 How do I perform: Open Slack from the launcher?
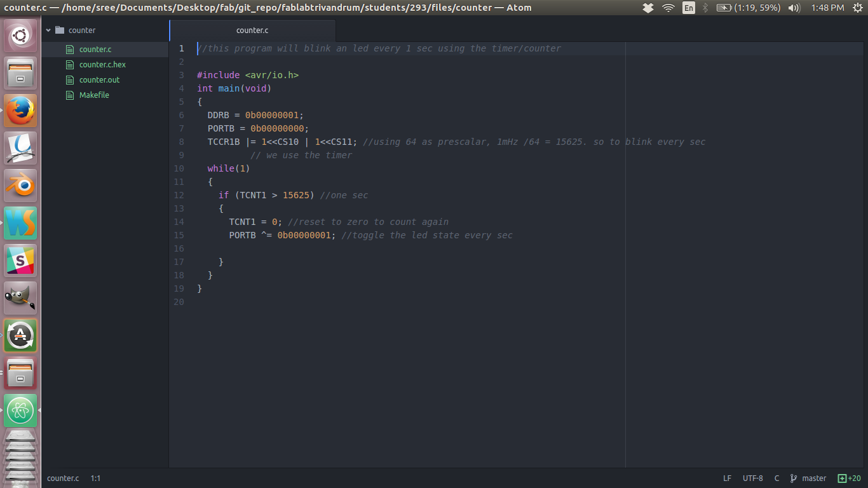click(21, 261)
